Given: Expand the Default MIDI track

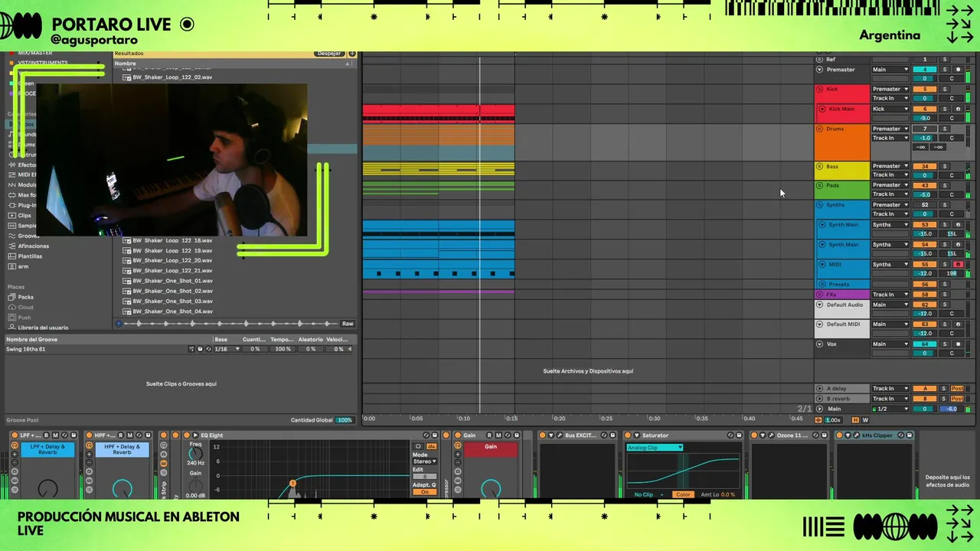Looking at the screenshot, I should point(820,324).
